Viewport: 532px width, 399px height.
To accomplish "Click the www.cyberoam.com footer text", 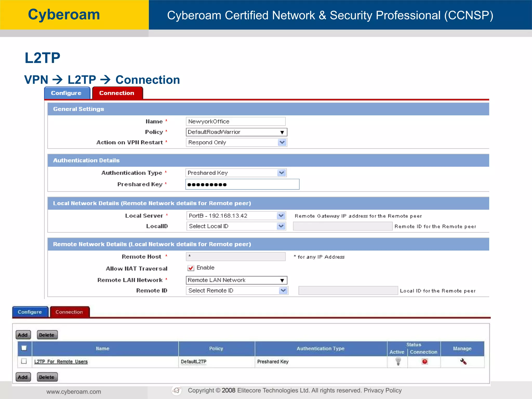I will coord(74,391).
